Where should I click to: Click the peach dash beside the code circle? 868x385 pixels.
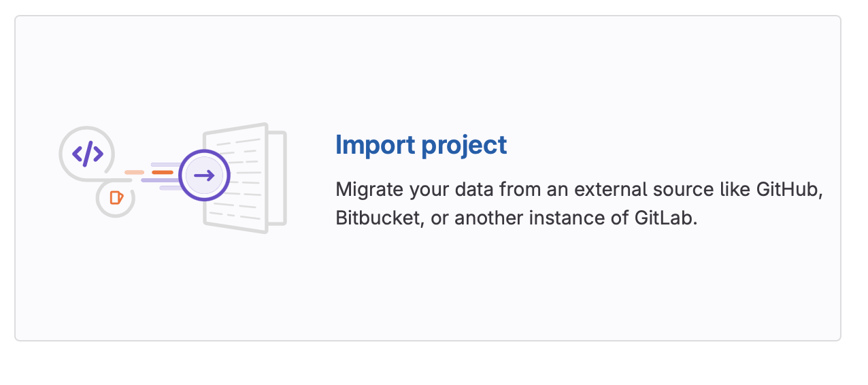click(134, 172)
